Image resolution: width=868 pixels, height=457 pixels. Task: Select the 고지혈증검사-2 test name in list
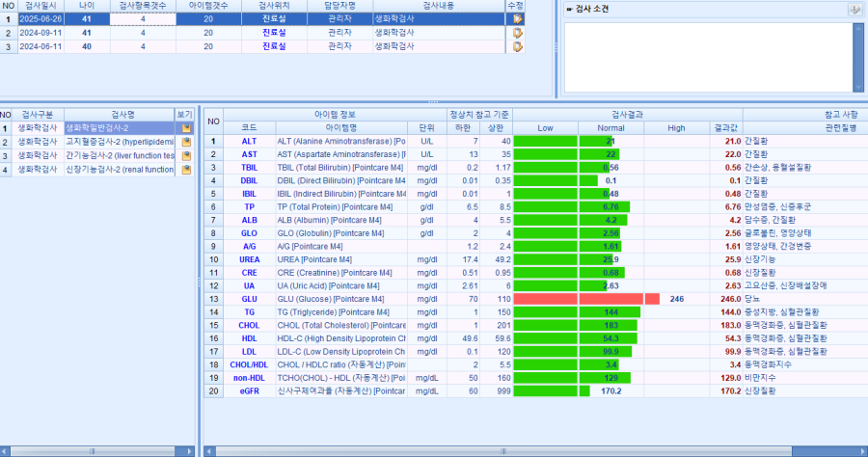click(x=119, y=142)
